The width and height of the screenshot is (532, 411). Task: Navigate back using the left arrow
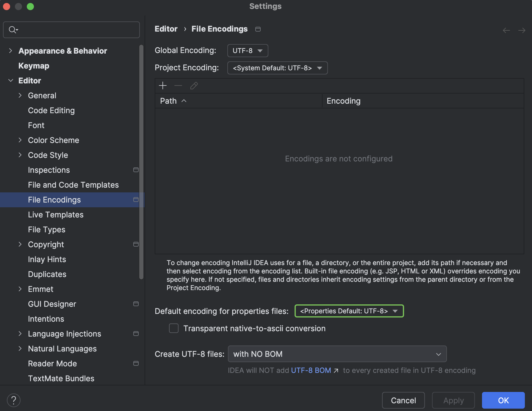[506, 30]
